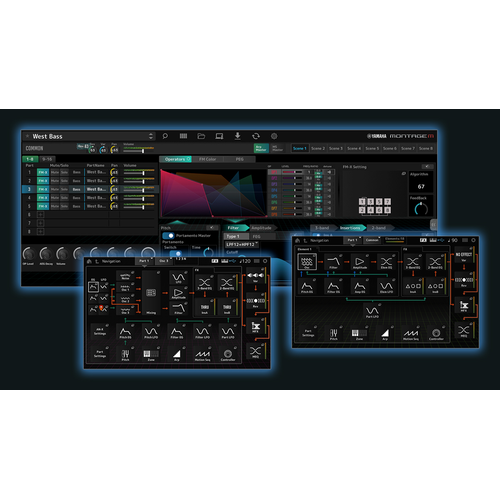Add a part in slot 6
This screenshot has width=500, height=500.
tap(40, 215)
